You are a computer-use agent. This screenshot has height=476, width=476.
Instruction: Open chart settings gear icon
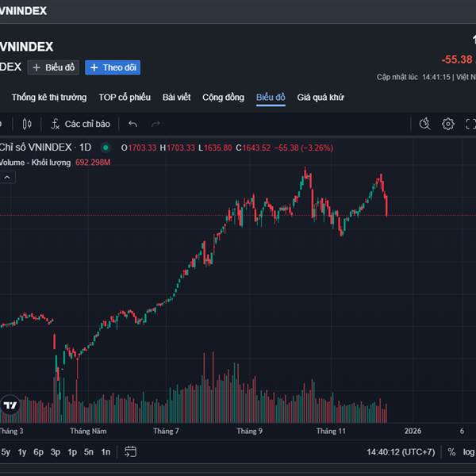pyautogui.click(x=448, y=124)
